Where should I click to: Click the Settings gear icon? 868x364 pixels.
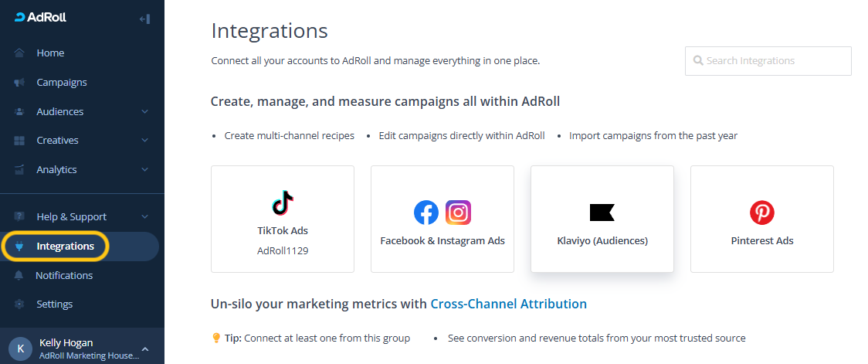(x=19, y=304)
